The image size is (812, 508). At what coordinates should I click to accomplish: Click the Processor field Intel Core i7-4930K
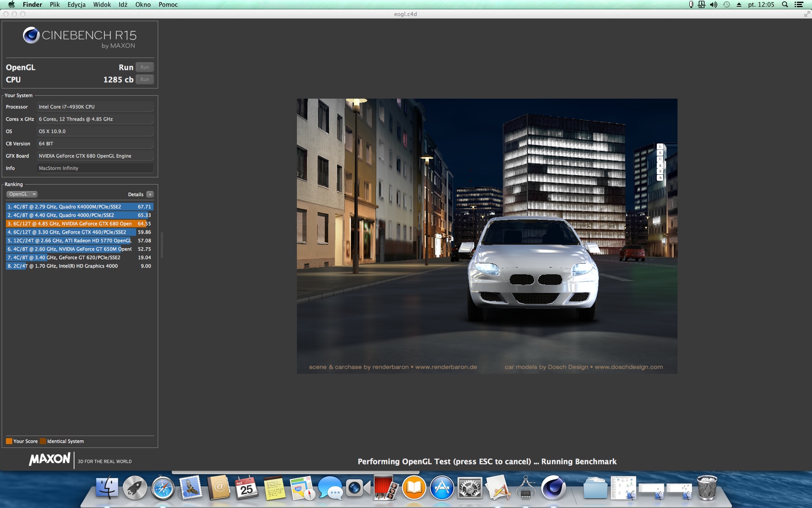pyautogui.click(x=95, y=107)
